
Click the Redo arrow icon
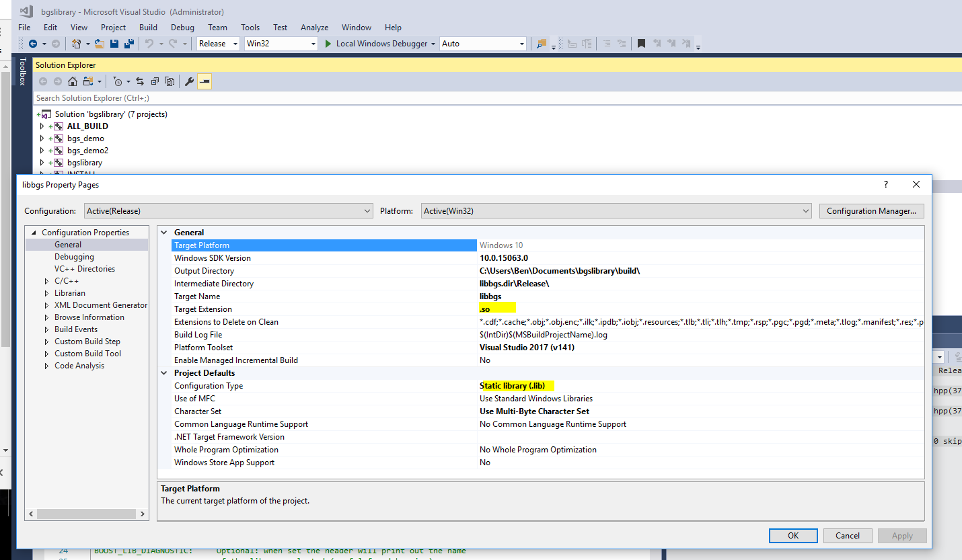(x=173, y=44)
